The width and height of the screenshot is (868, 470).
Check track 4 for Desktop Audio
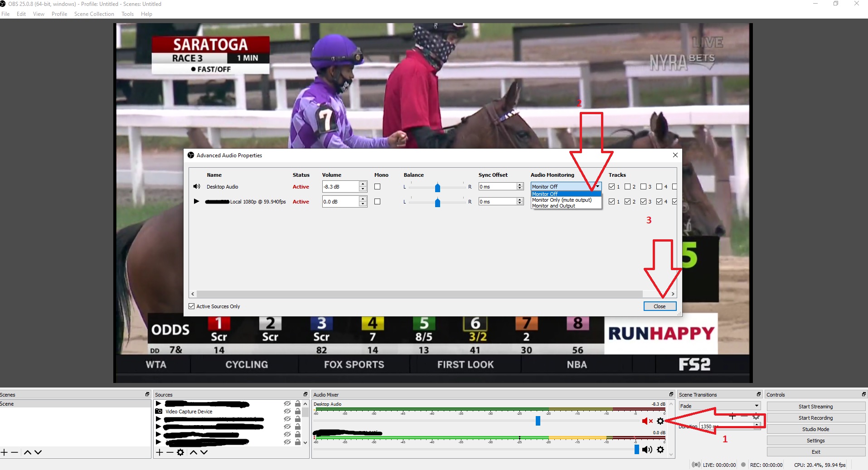pyautogui.click(x=659, y=187)
